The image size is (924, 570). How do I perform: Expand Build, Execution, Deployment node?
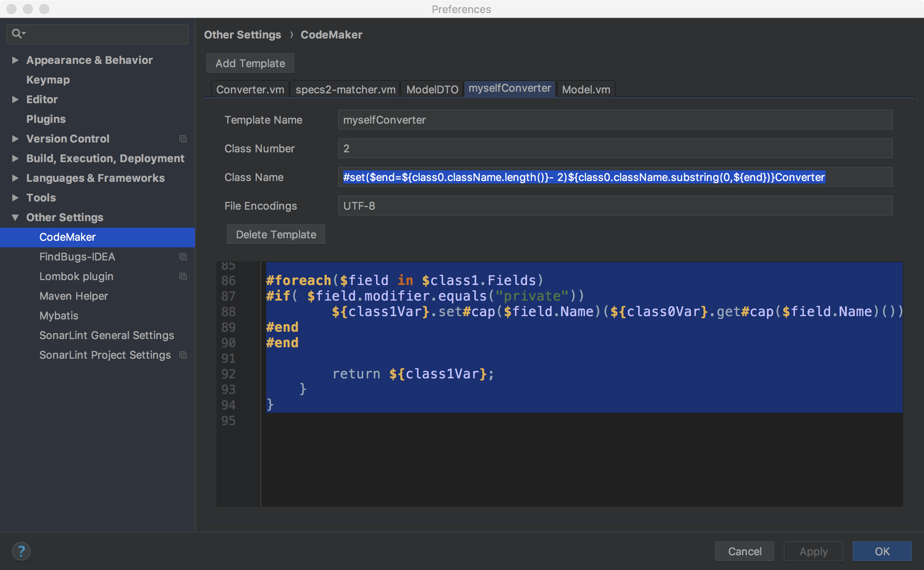click(15, 158)
